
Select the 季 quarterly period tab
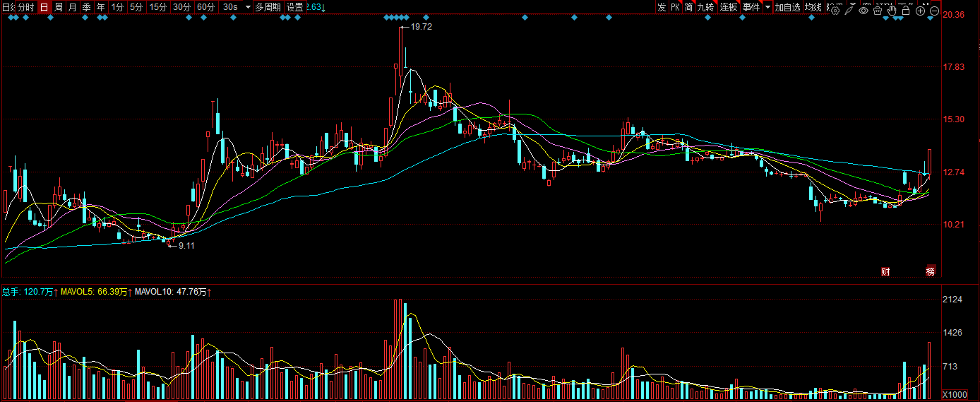click(86, 7)
